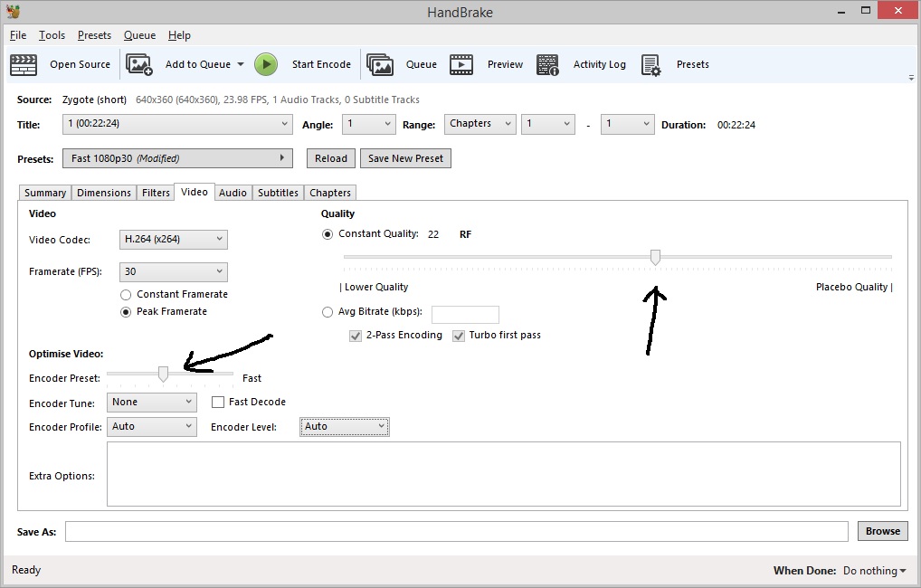Switch to the Audio tab
921x588 pixels.
tap(233, 193)
